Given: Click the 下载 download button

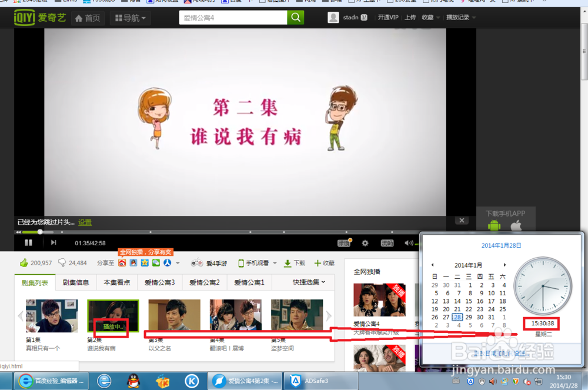Looking at the screenshot, I should pyautogui.click(x=295, y=263).
